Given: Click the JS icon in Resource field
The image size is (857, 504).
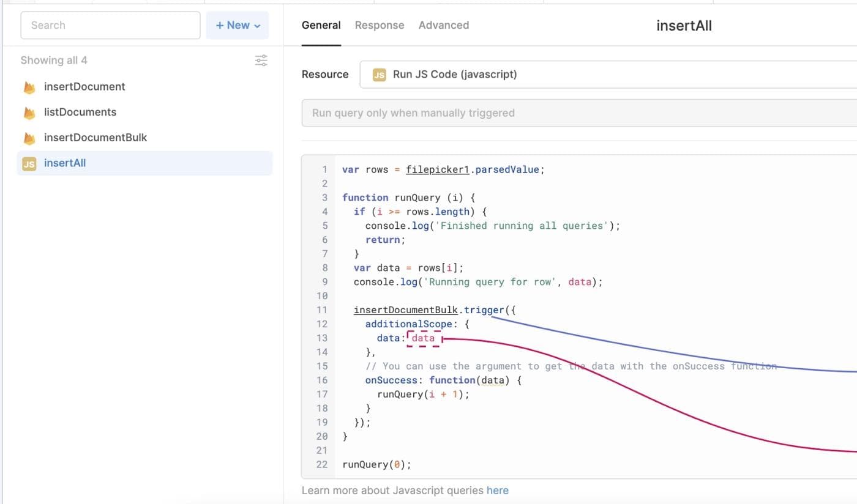Looking at the screenshot, I should pyautogui.click(x=379, y=75).
